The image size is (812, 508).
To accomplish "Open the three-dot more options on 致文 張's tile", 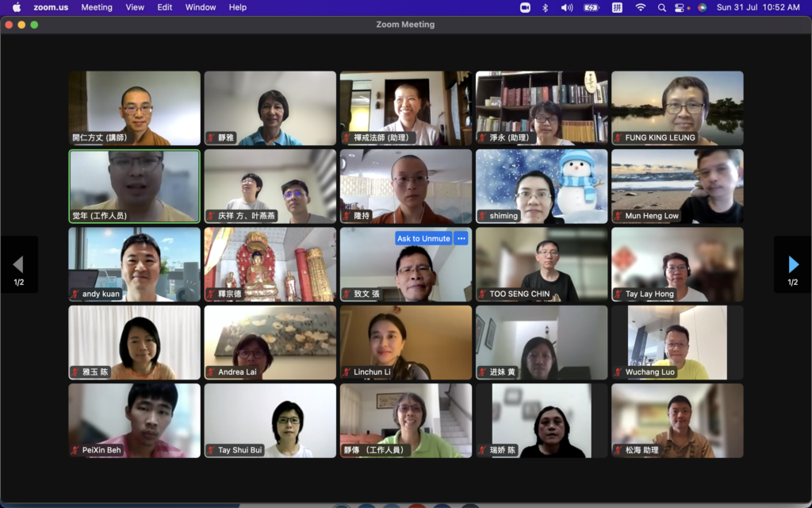I will (462, 238).
